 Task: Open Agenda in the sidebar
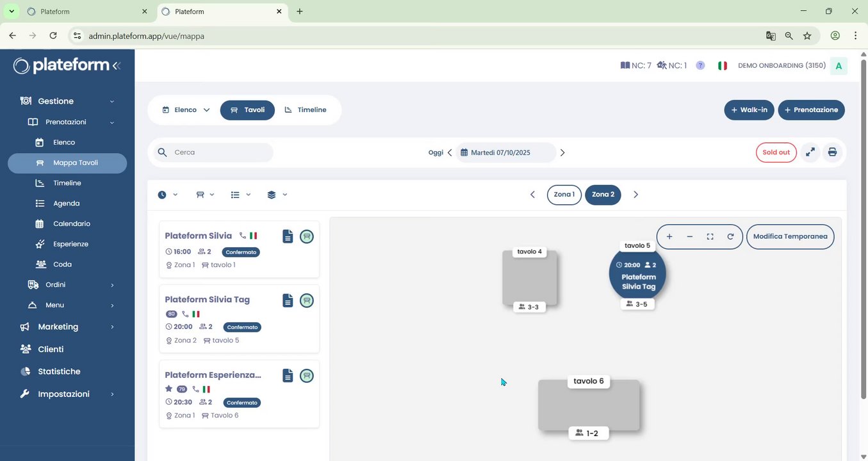(67, 204)
